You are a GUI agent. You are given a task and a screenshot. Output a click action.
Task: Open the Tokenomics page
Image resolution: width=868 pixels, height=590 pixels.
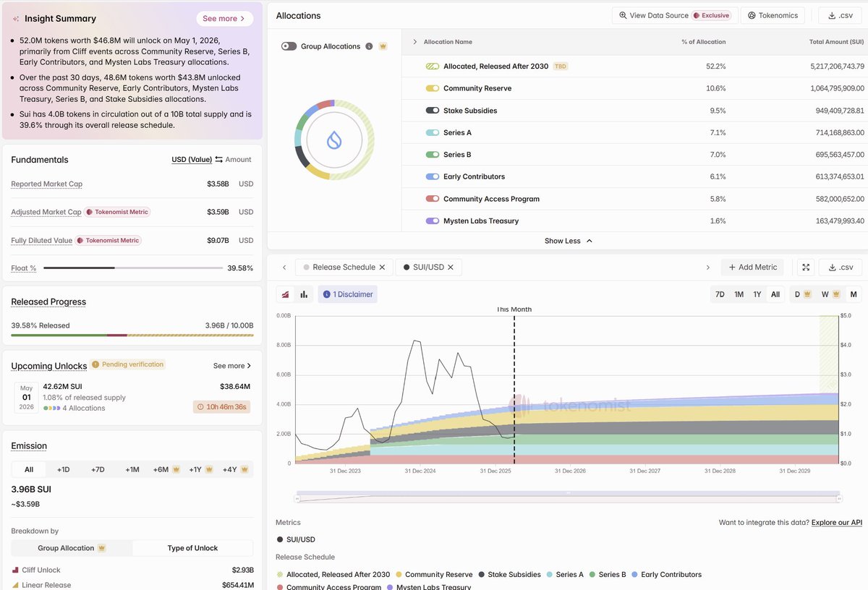point(773,15)
